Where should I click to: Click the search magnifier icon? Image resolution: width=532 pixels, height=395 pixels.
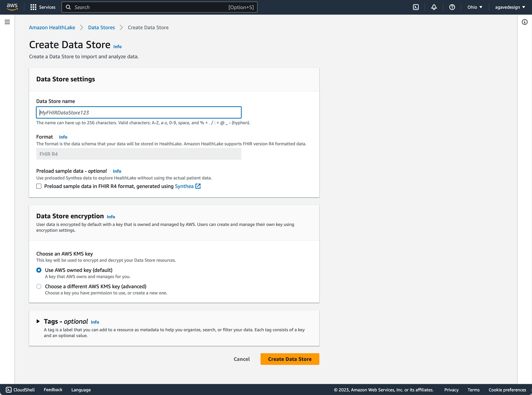tap(68, 7)
